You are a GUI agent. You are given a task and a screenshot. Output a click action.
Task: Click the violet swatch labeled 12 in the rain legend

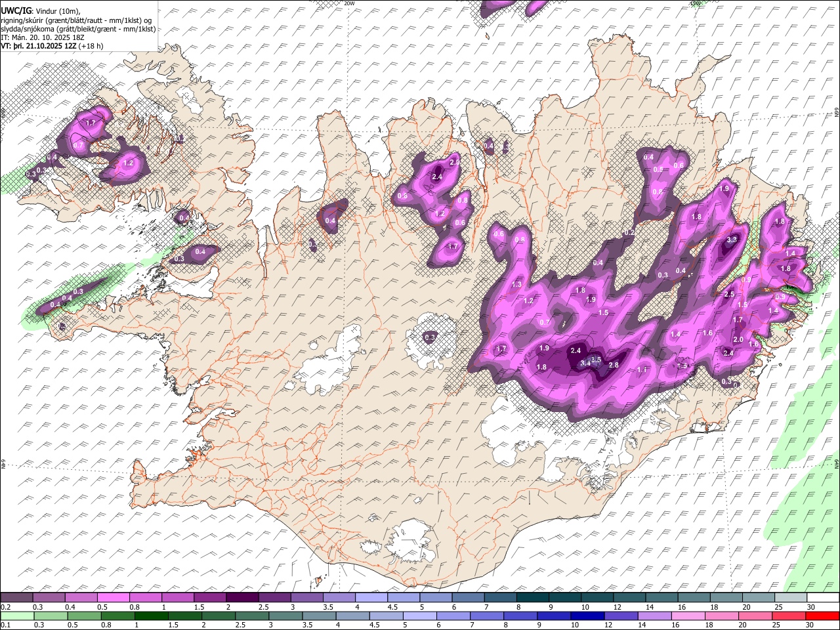[x=620, y=616]
